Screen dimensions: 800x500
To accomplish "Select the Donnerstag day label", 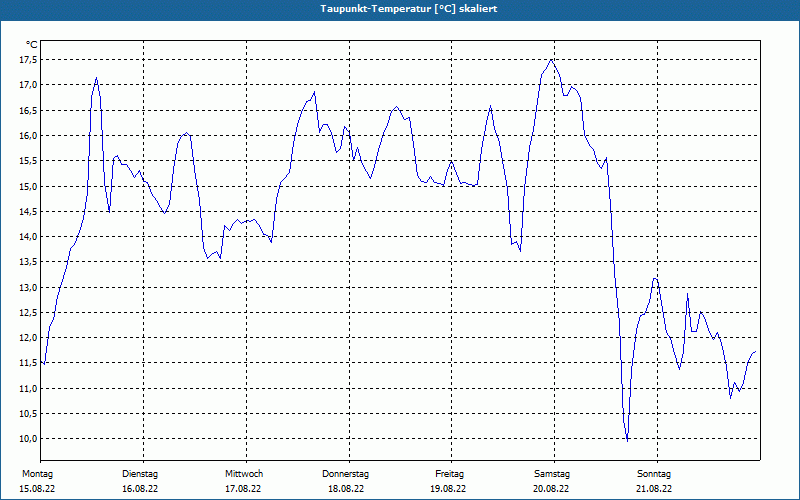I will click(x=345, y=474).
